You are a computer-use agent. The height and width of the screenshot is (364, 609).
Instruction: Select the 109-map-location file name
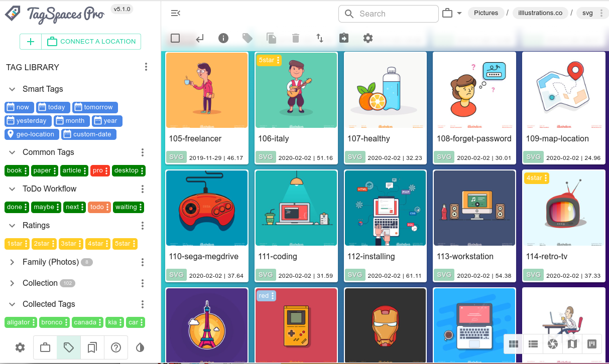click(557, 138)
